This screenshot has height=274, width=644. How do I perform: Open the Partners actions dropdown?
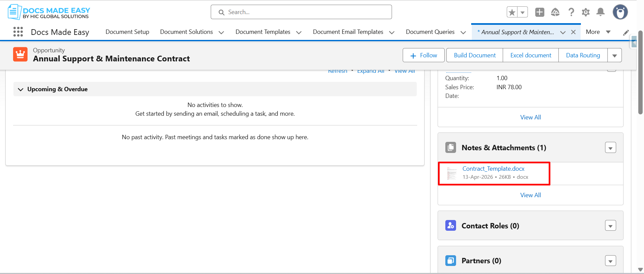click(x=610, y=261)
